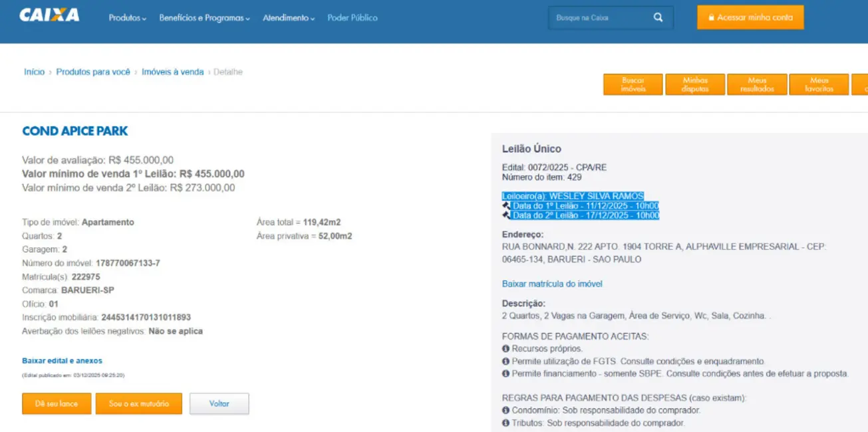Click the gavel icon beside 1º Leilão date

pyautogui.click(x=506, y=206)
